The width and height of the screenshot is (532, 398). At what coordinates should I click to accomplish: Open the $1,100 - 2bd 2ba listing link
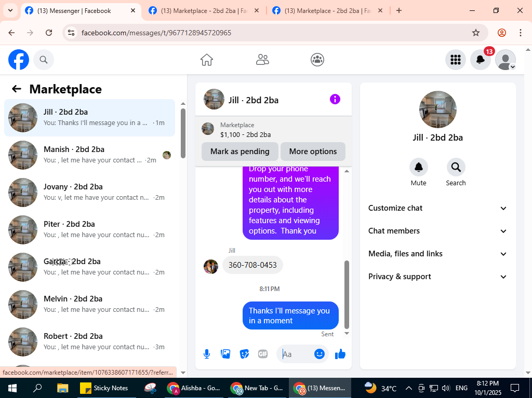tap(245, 134)
